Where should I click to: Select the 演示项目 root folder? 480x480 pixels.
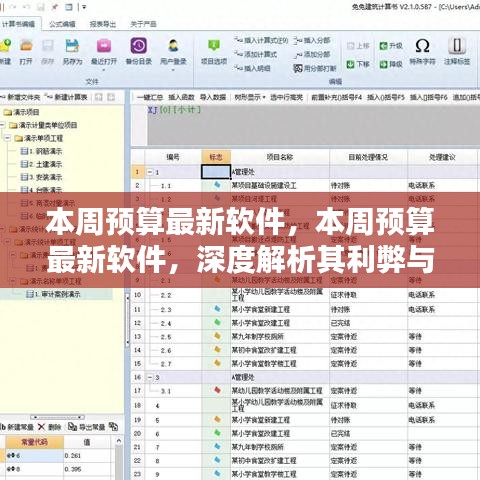[21, 112]
